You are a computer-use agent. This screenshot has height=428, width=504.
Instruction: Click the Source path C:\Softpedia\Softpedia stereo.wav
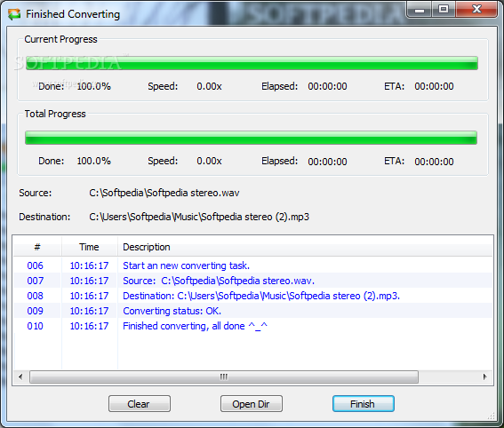tap(164, 193)
